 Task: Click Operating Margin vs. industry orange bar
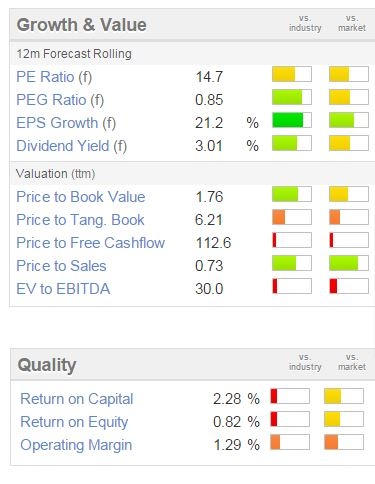[290, 442]
